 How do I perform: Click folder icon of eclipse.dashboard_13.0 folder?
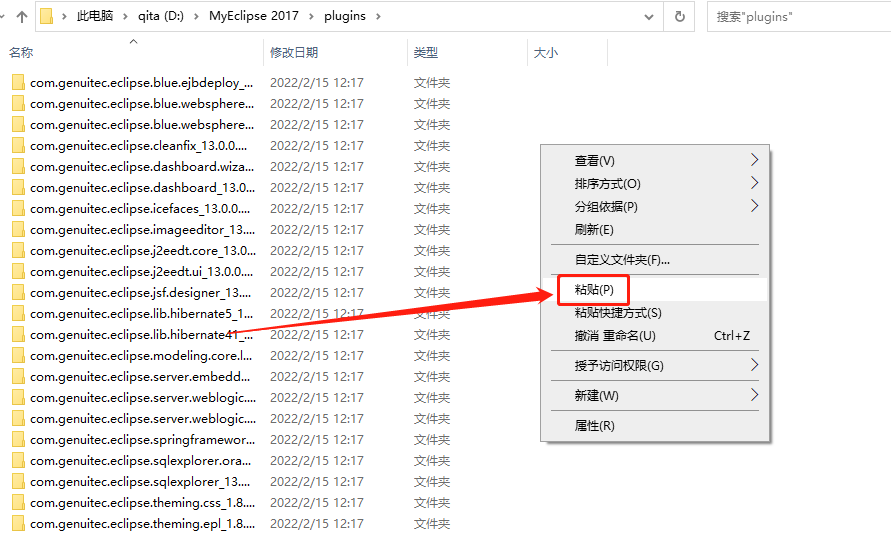coord(18,188)
